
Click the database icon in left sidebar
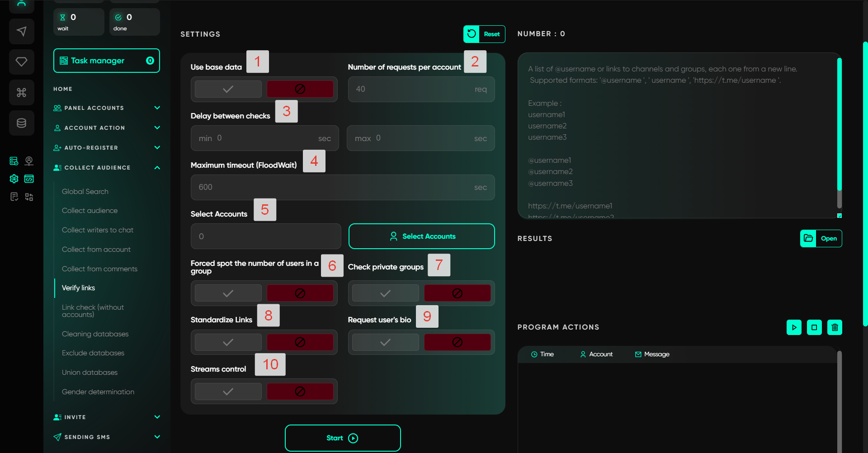coord(21,123)
